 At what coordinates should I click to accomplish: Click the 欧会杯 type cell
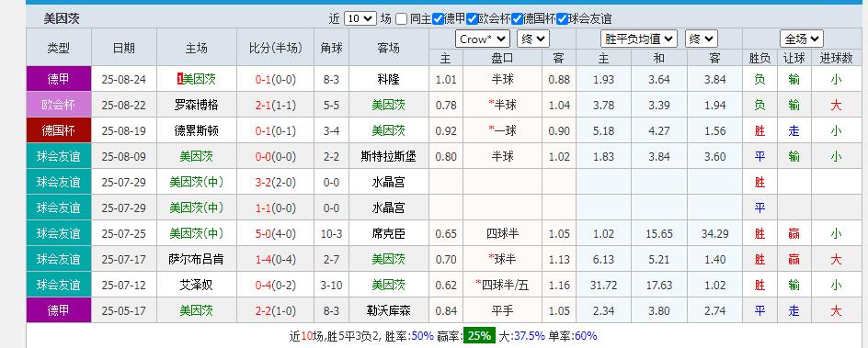point(59,105)
